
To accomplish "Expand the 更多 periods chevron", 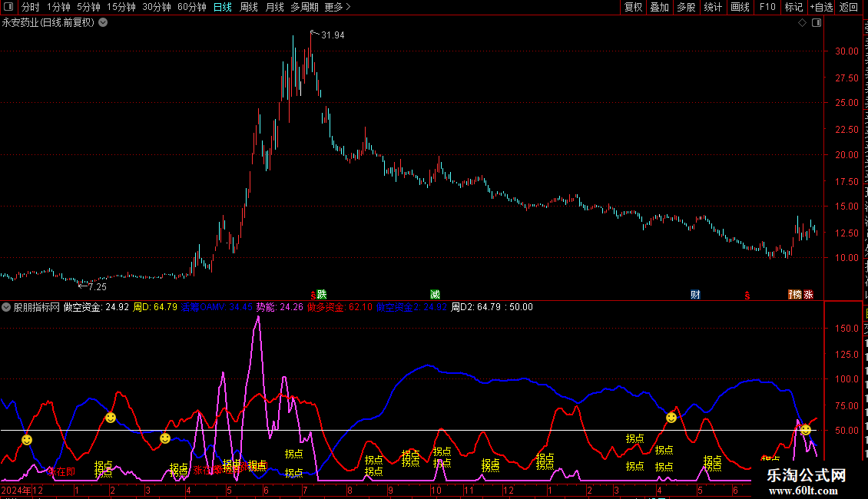I will point(348,7).
